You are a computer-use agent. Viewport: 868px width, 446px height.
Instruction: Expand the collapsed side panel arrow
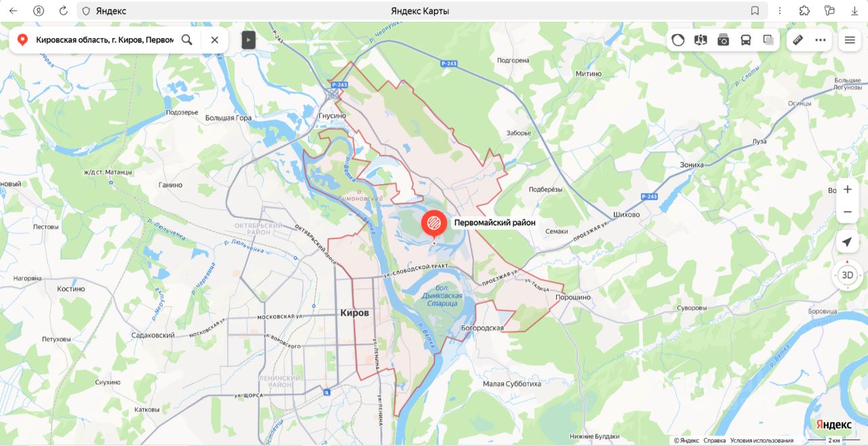click(x=248, y=40)
